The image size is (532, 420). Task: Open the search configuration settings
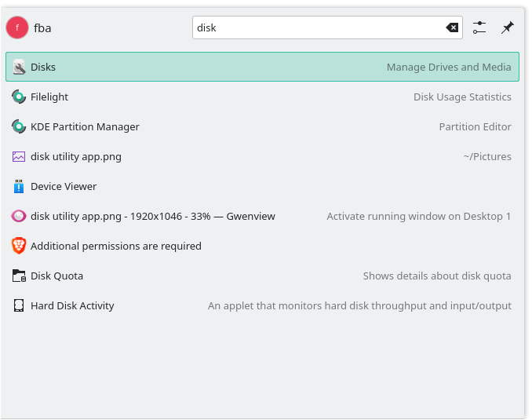479,27
